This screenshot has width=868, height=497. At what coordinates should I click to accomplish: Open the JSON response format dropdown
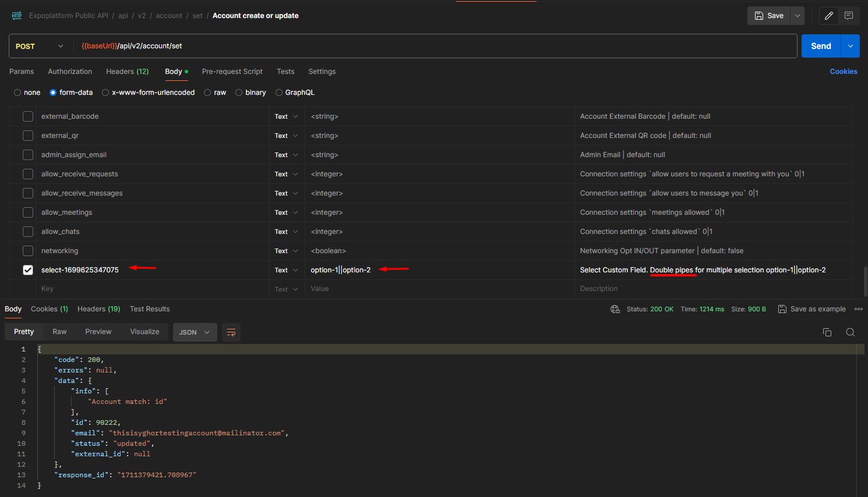195,332
